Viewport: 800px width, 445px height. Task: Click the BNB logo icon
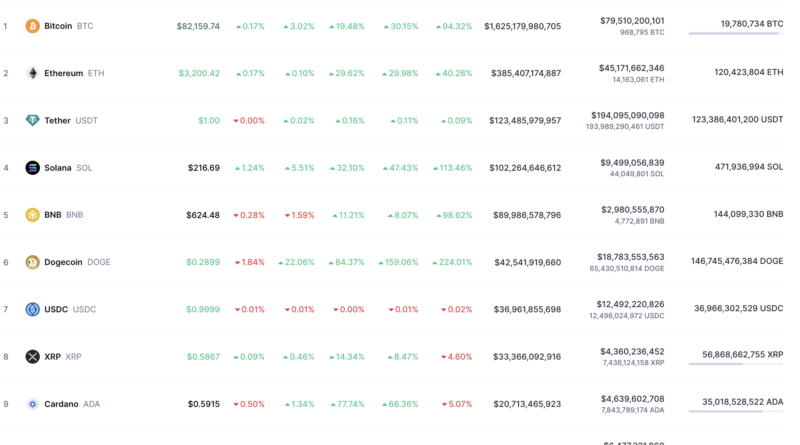[32, 215]
